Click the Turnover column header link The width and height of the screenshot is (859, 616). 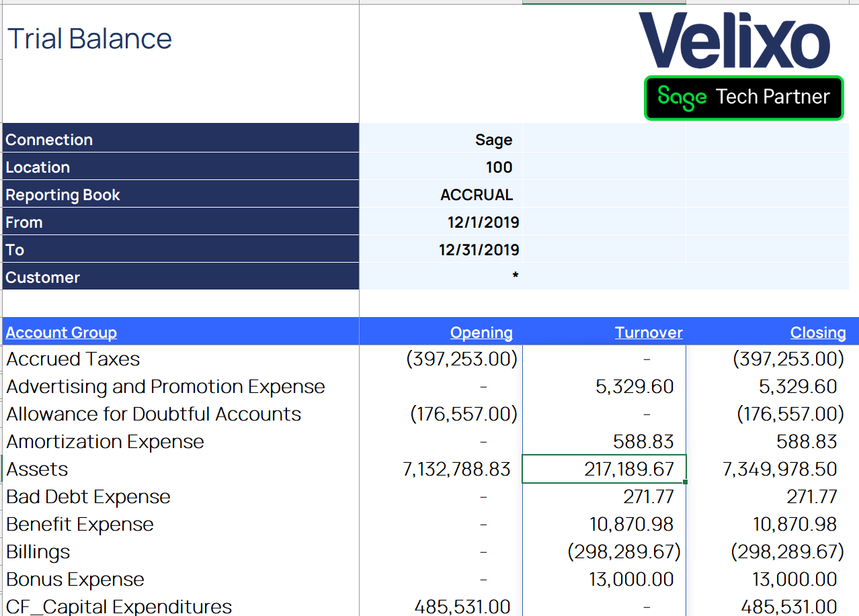649,333
